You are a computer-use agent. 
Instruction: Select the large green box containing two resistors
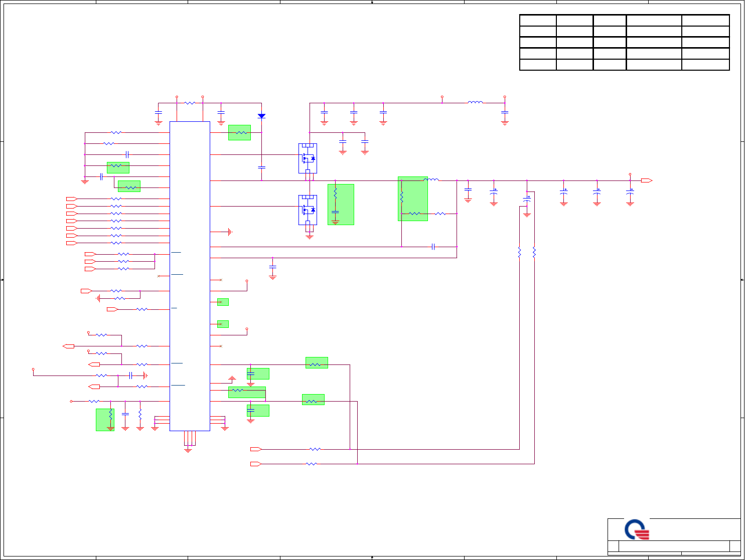[413, 199]
